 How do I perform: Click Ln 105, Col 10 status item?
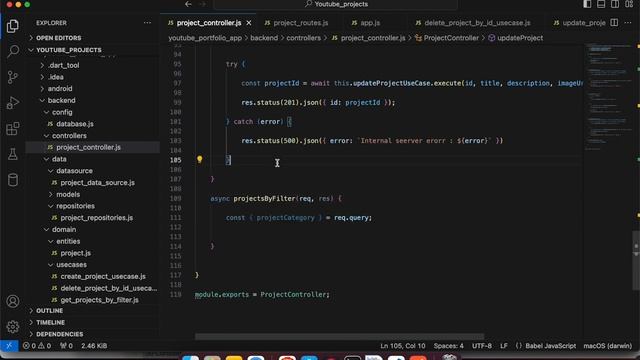tap(403, 346)
